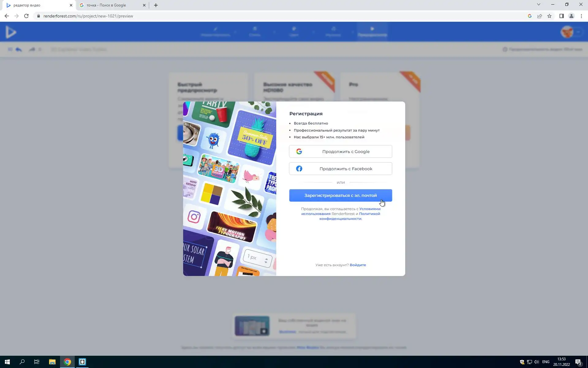Open the Chrome profile avatar icon
The height and width of the screenshot is (368, 588).
571,16
